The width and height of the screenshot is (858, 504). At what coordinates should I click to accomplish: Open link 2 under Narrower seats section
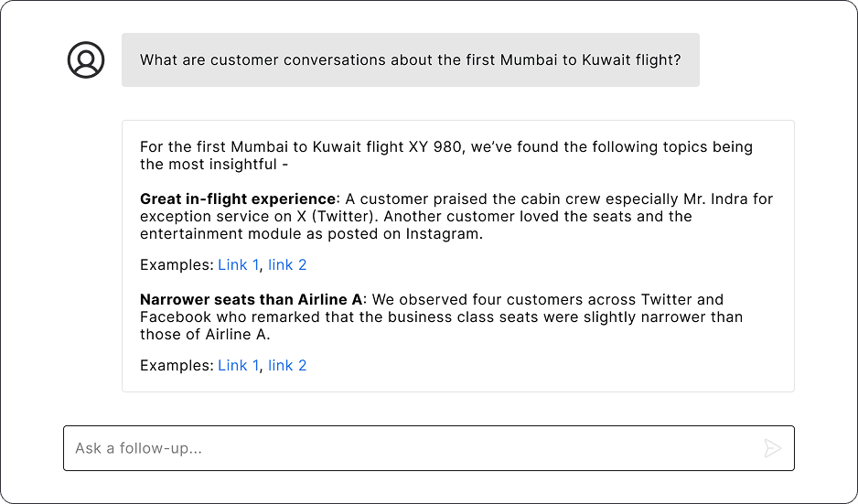point(287,366)
